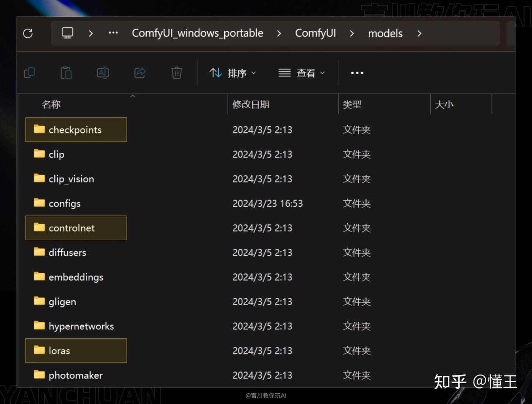This screenshot has width=532, height=404.
Task: Sort by the 大小 column header
Action: (444, 105)
